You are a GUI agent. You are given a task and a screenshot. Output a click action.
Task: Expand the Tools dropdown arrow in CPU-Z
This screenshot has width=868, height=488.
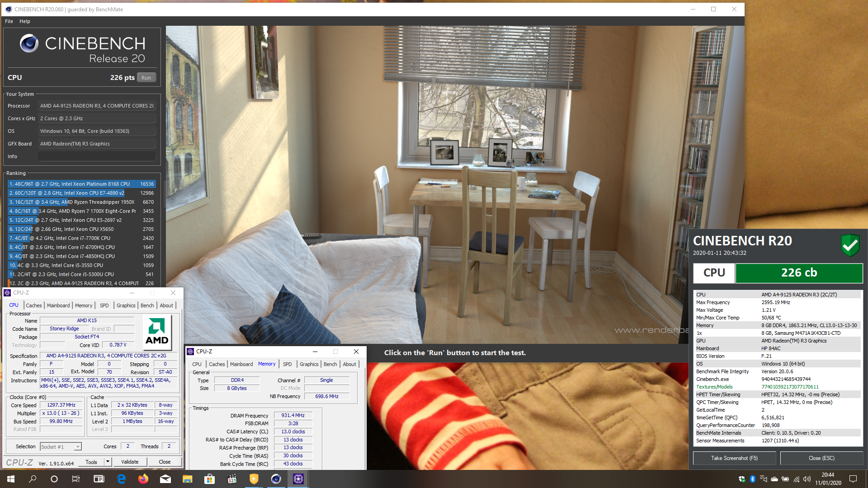(x=108, y=462)
